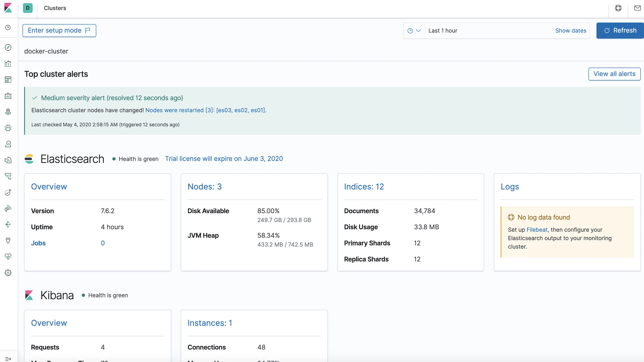Open Stack Monitoring heartbeat icon
The width and height of the screenshot is (644, 362).
pyautogui.click(x=8, y=256)
